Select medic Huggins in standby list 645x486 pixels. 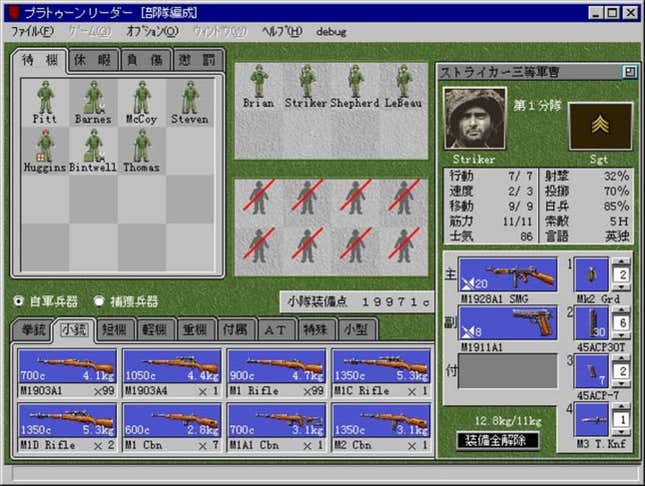(x=45, y=150)
